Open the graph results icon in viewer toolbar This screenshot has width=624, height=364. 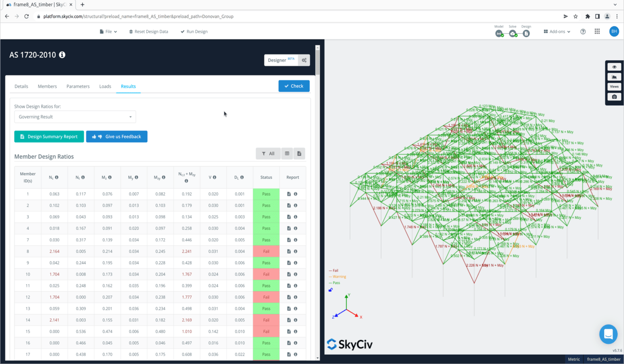(x=614, y=77)
